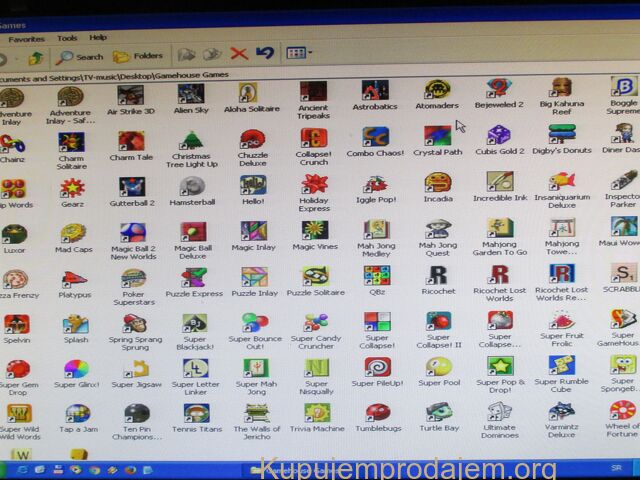Viewport: 640px width, 480px height.
Task: Open the Hamsterball game icon
Action: [191, 187]
